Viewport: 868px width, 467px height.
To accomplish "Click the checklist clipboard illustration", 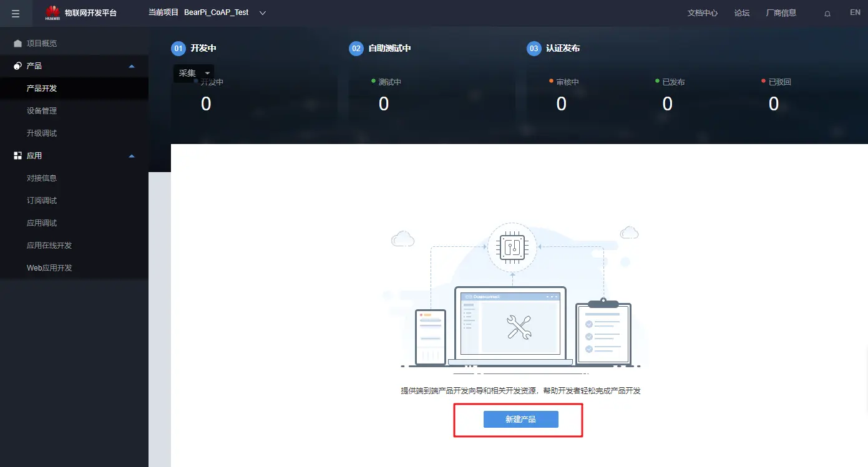I will [x=603, y=332].
